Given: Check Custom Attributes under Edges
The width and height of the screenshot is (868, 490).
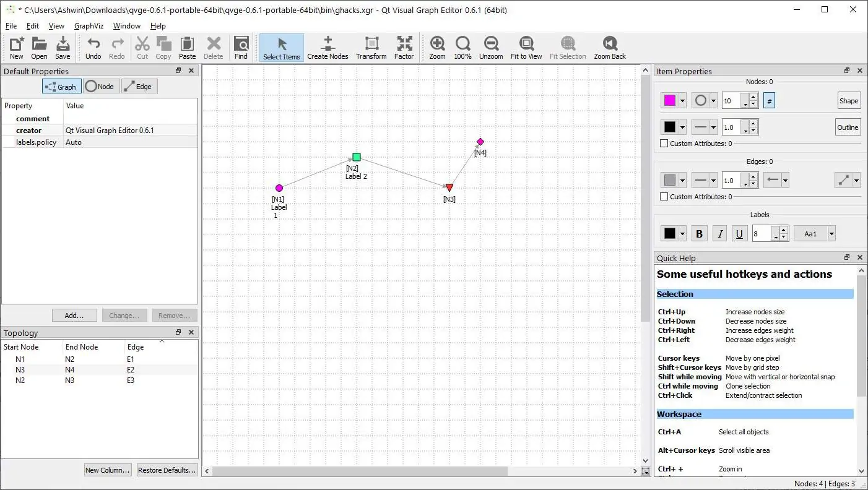Looking at the screenshot, I should coord(664,197).
